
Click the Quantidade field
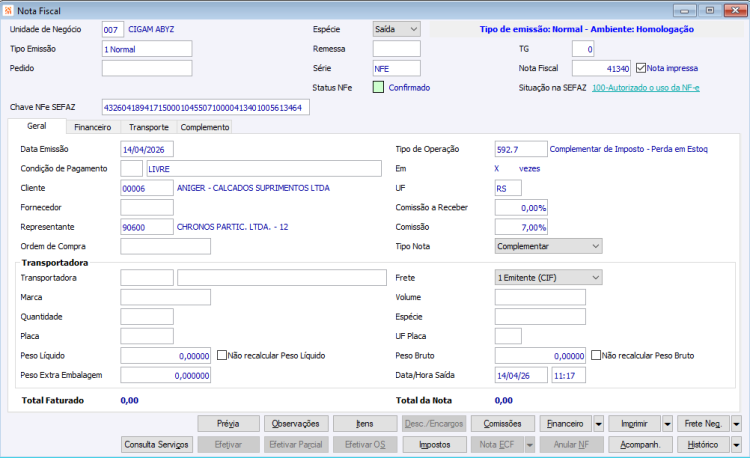click(x=147, y=316)
